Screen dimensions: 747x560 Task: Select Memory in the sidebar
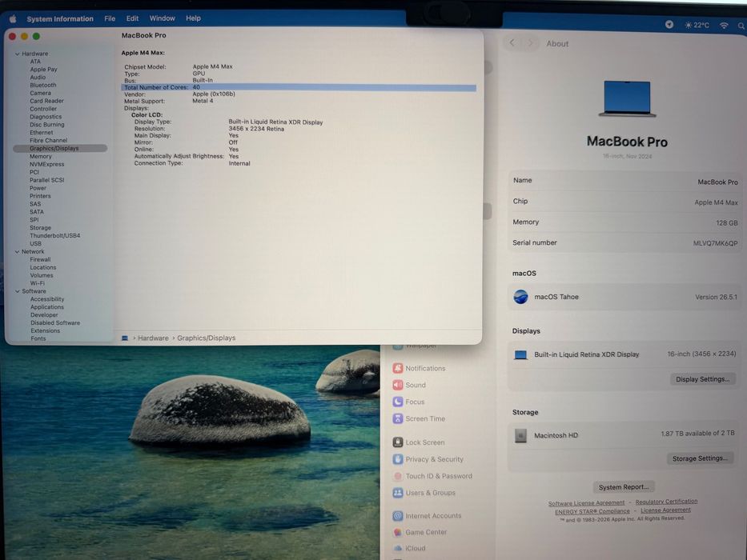pyautogui.click(x=41, y=156)
